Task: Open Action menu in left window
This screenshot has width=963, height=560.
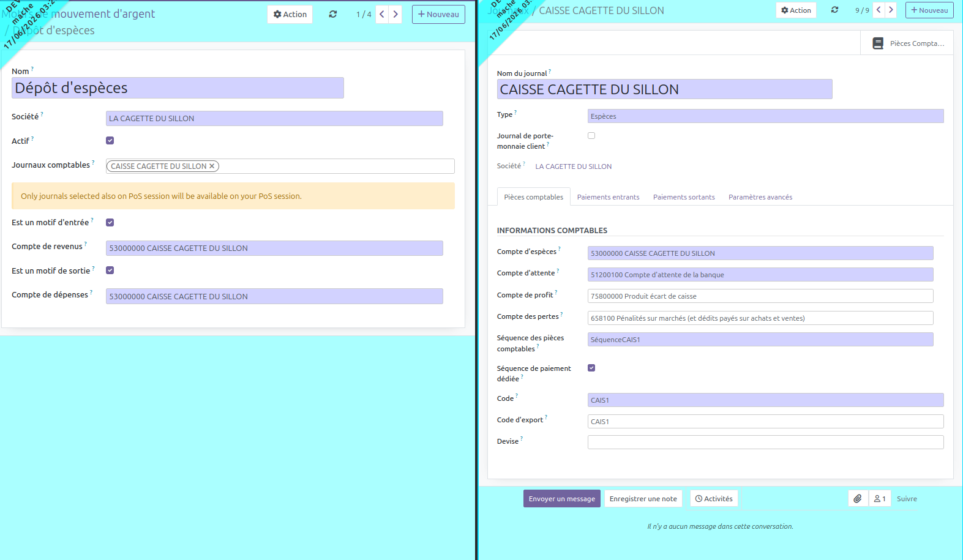Action: pyautogui.click(x=290, y=14)
